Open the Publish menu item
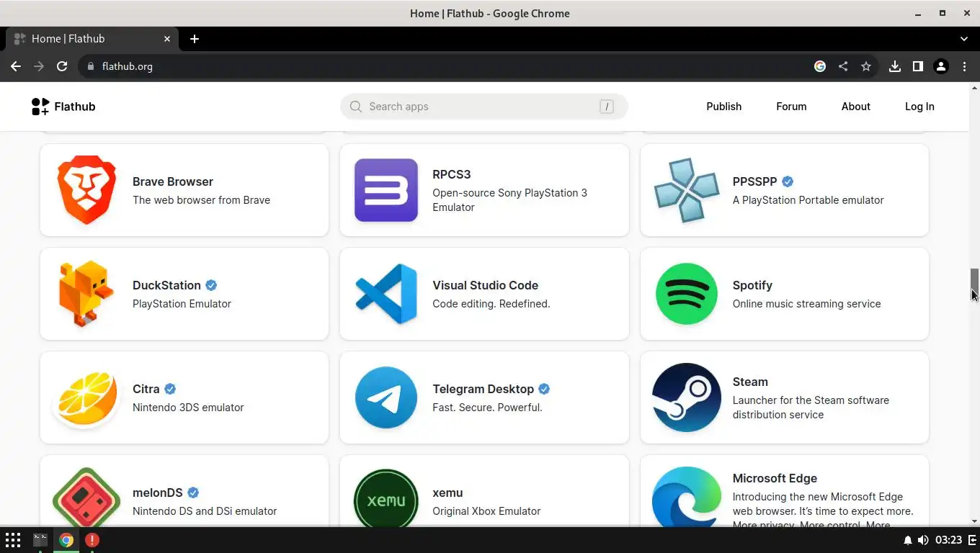Viewport: 980px width, 553px height. (723, 107)
